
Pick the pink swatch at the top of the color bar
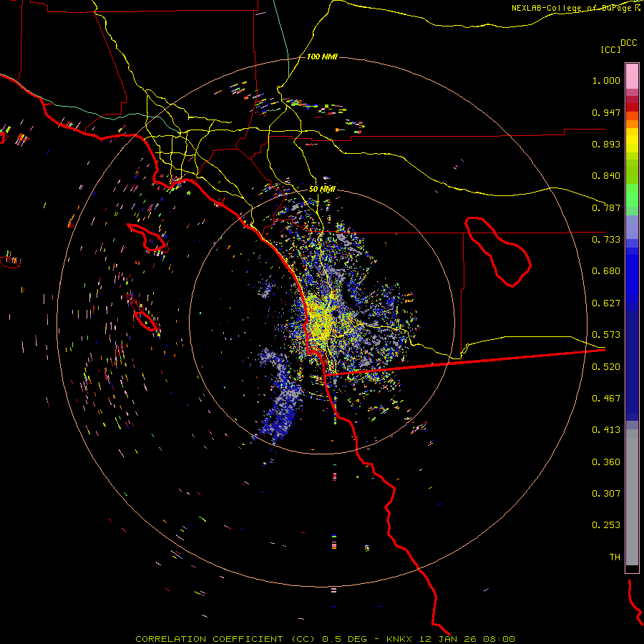tap(632, 76)
